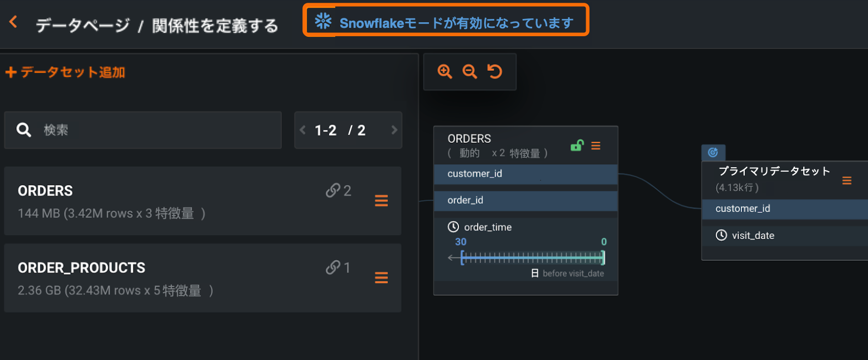Toggle the green lock on ORDERS node
Image resolution: width=868 pixels, height=360 pixels.
click(x=577, y=146)
